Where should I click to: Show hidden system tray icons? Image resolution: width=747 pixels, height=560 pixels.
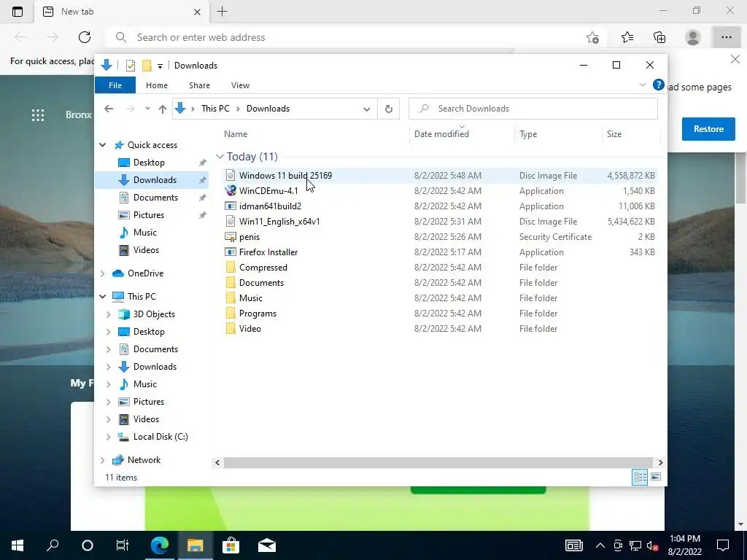tap(600, 545)
